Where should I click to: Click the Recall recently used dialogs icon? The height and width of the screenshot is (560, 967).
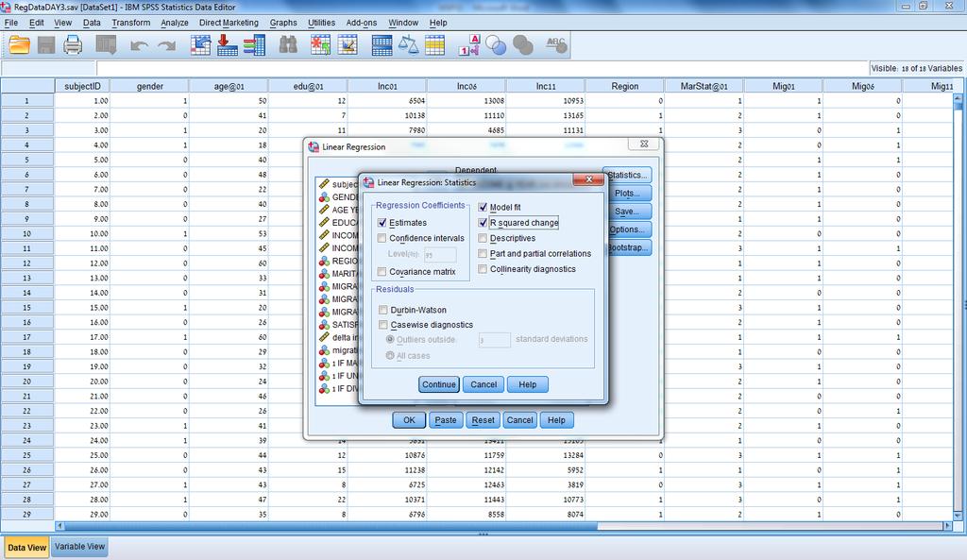pyautogui.click(x=106, y=45)
